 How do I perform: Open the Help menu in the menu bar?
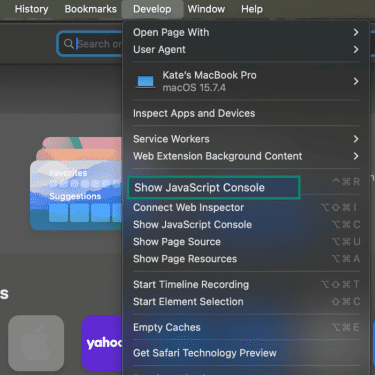252,9
